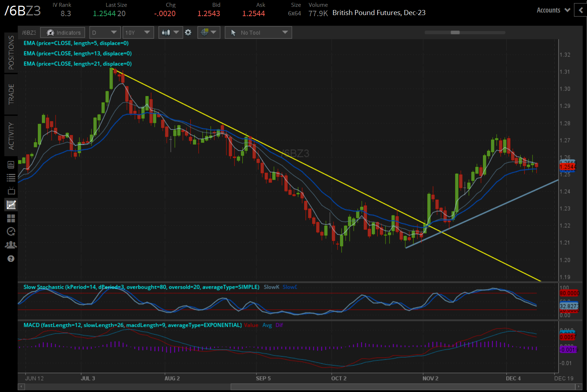This screenshot has height=392, width=587.
Task: Click the Bid price 1.2543
Action: point(209,14)
